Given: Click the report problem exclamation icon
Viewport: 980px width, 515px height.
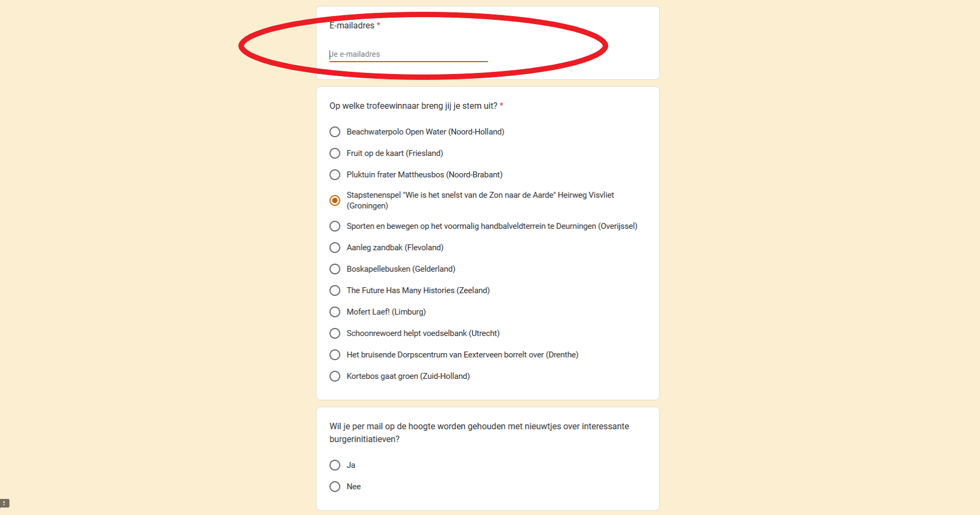Looking at the screenshot, I should (4, 503).
